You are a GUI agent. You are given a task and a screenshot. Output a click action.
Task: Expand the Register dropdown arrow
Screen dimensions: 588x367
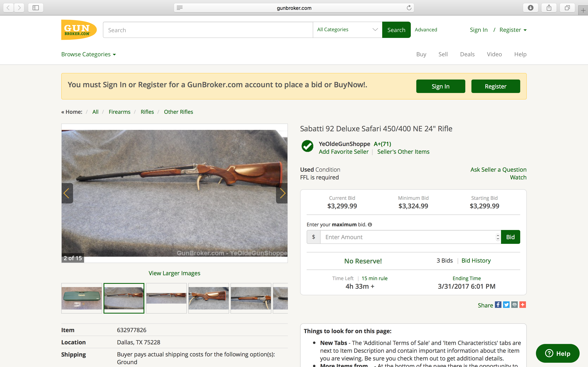tap(525, 30)
